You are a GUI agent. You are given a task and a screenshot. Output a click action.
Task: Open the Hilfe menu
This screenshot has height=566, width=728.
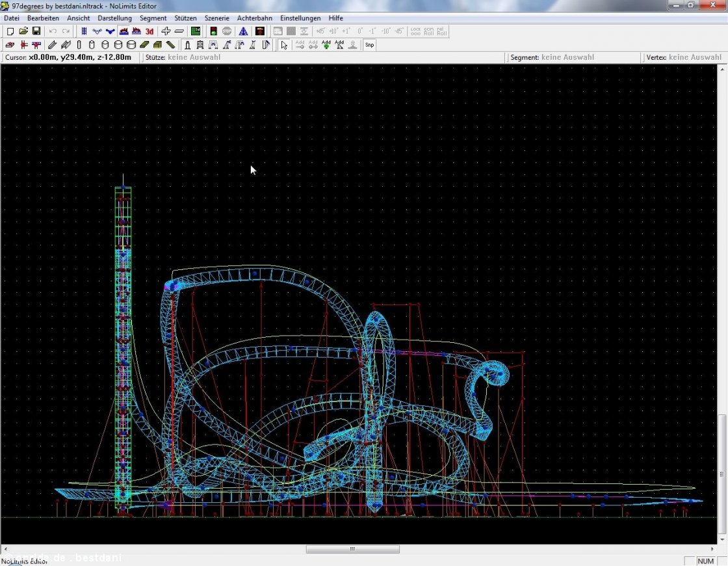335,18
